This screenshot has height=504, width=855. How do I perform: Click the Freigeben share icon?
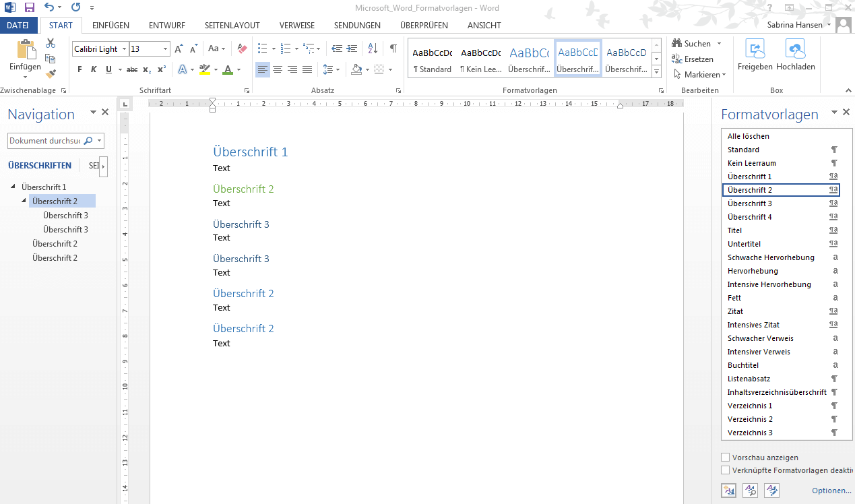(755, 49)
